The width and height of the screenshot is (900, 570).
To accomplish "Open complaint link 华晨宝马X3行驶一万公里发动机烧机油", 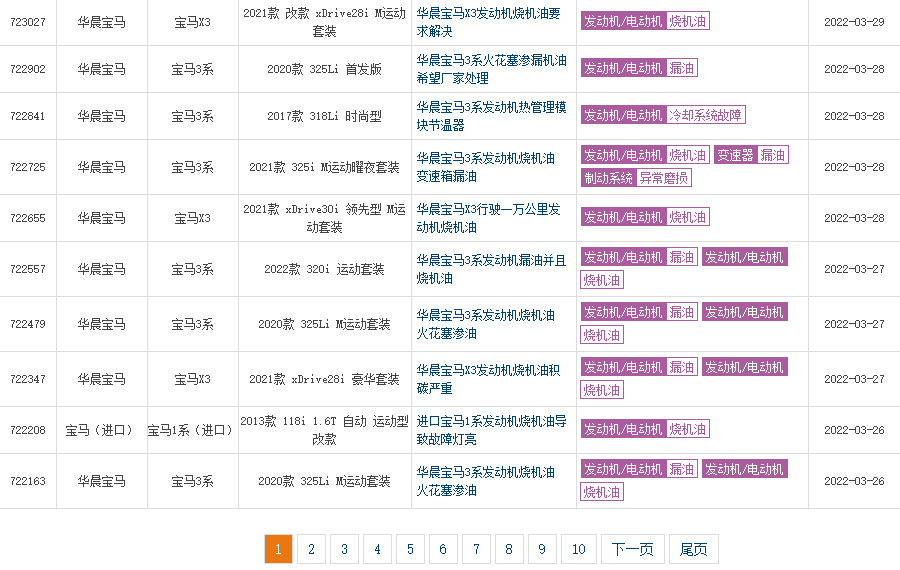I will coord(488,218).
